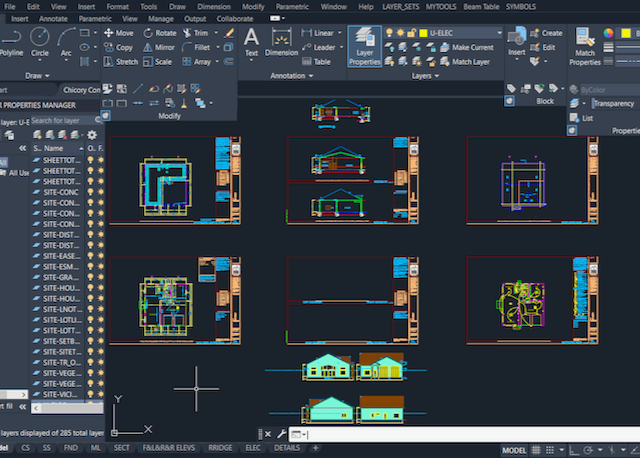The image size is (640, 458).
Task: Open the ByColor color selector
Action: coord(598,89)
